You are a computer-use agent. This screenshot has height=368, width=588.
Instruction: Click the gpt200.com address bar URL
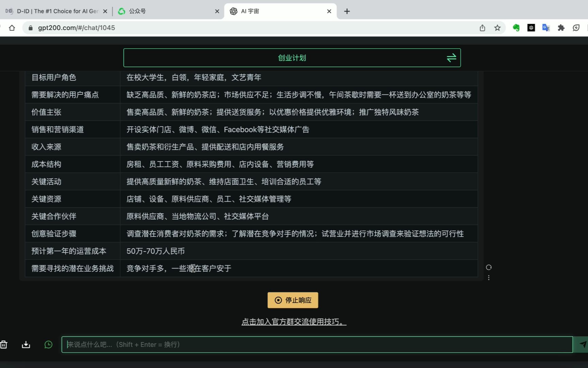pyautogui.click(x=77, y=28)
